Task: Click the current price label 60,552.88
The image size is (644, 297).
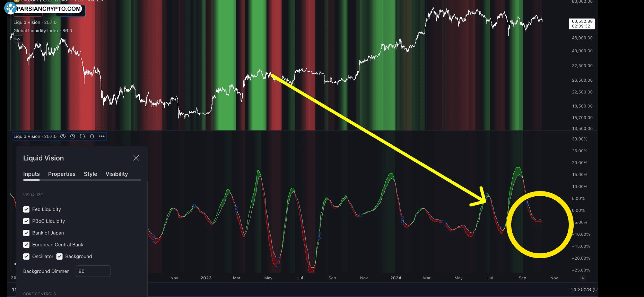Action: point(582,24)
